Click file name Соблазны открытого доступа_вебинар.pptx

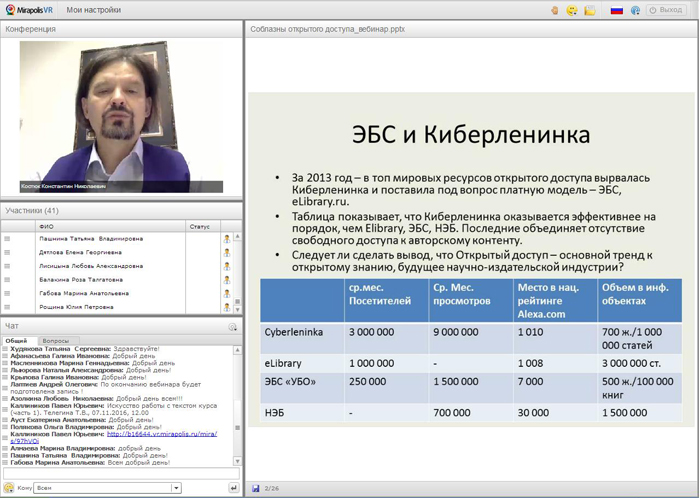click(328, 29)
